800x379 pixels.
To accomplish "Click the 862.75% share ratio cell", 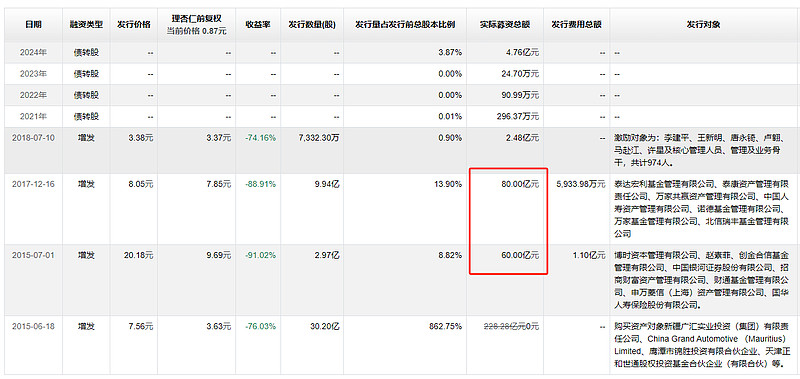I will [446, 325].
